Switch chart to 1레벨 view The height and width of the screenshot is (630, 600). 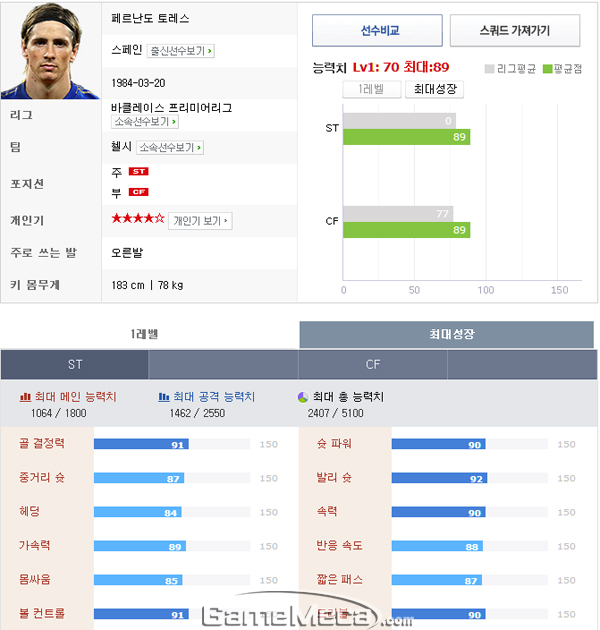coord(372,89)
